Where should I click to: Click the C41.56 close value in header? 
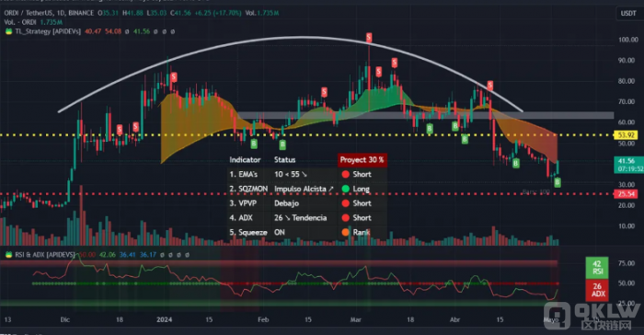[x=180, y=13]
